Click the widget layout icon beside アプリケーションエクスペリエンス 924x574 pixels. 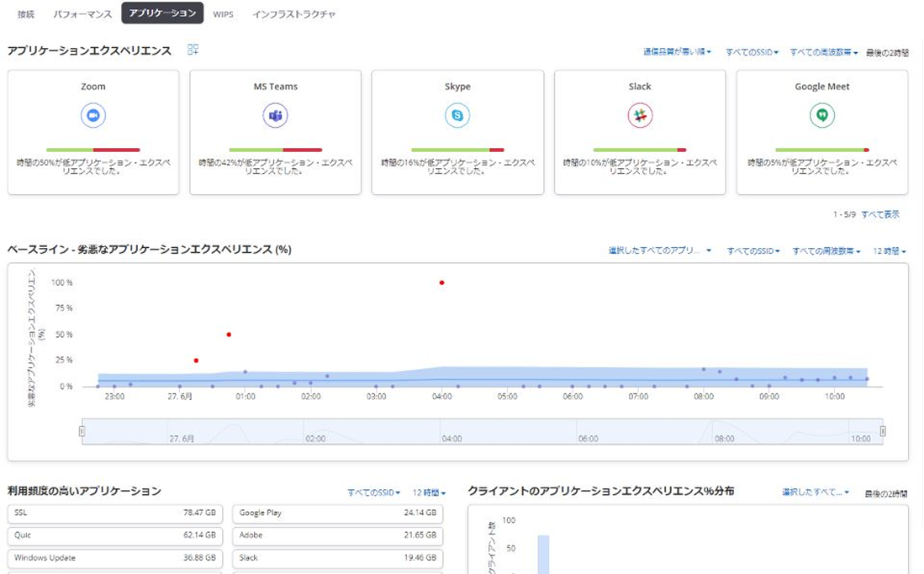193,50
